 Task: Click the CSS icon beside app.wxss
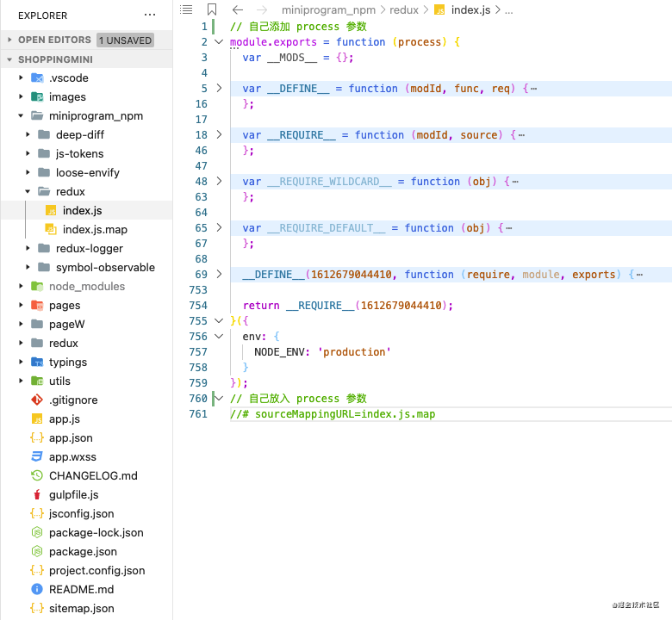pos(37,456)
